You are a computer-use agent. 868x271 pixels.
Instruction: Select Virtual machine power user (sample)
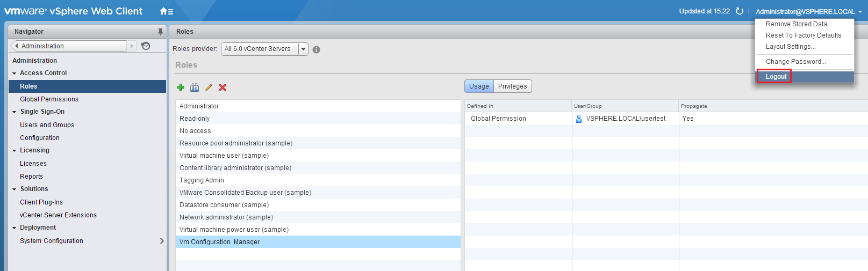(x=318, y=230)
